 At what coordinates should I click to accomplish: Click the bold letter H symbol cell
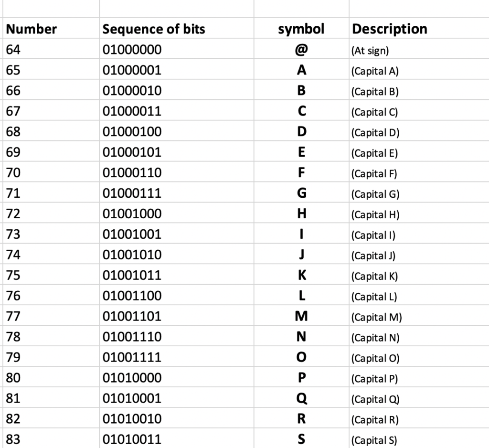(x=301, y=214)
